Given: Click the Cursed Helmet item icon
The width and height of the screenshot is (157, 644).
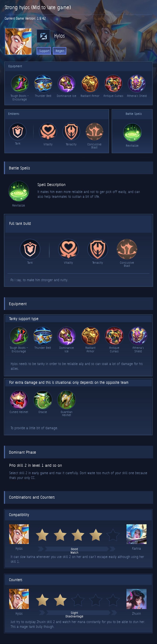Looking at the screenshot, I should point(19,400).
